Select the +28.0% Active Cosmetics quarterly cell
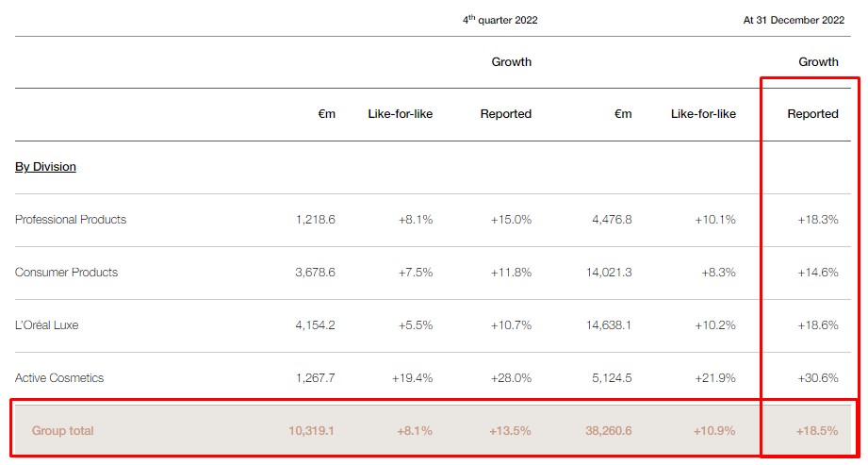Viewport: 868px width, 465px height. [x=511, y=378]
